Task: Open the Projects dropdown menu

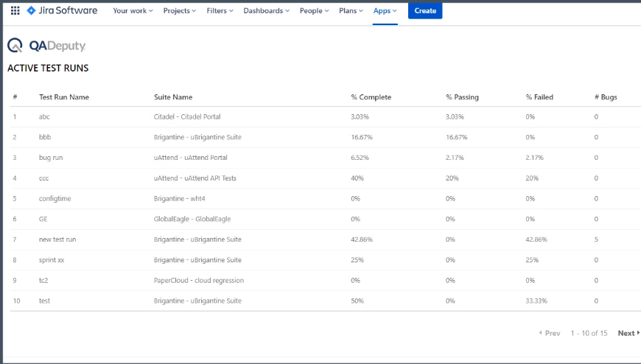Action: click(x=180, y=11)
